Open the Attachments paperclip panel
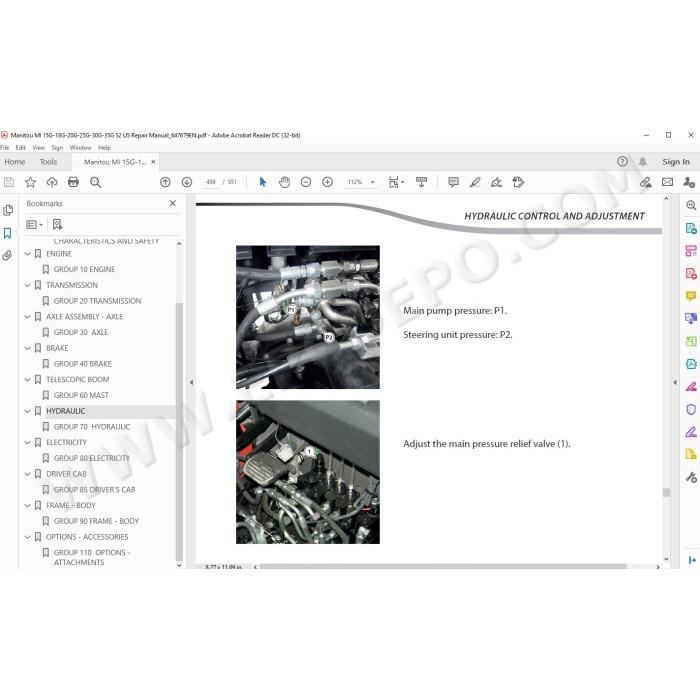700x700 pixels. [8, 255]
